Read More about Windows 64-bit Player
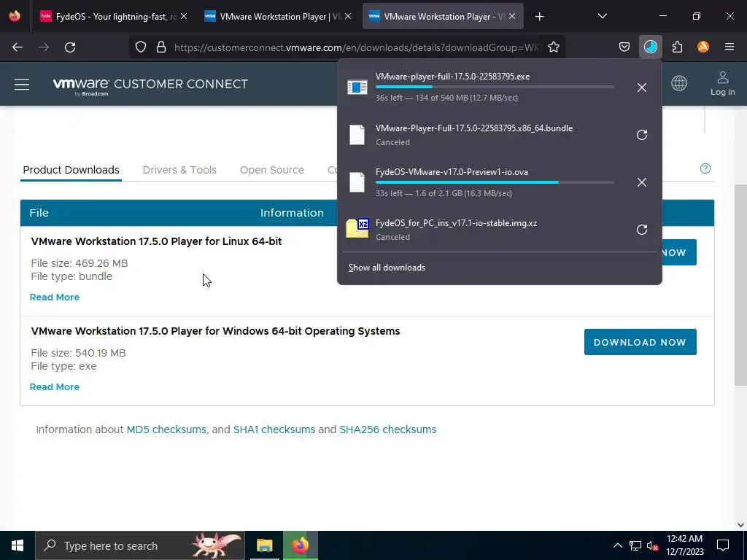 tap(54, 386)
